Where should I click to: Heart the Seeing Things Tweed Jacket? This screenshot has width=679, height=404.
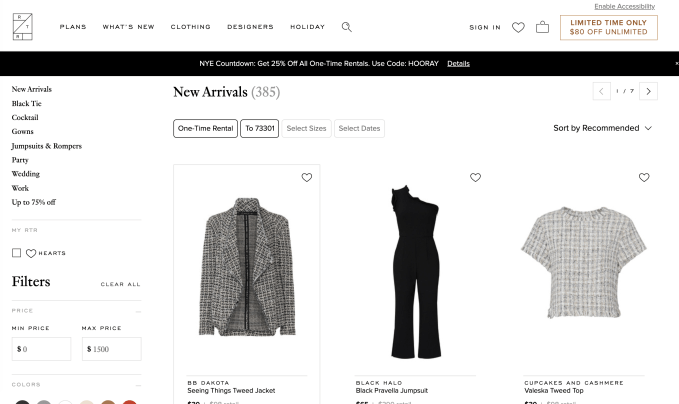307,178
